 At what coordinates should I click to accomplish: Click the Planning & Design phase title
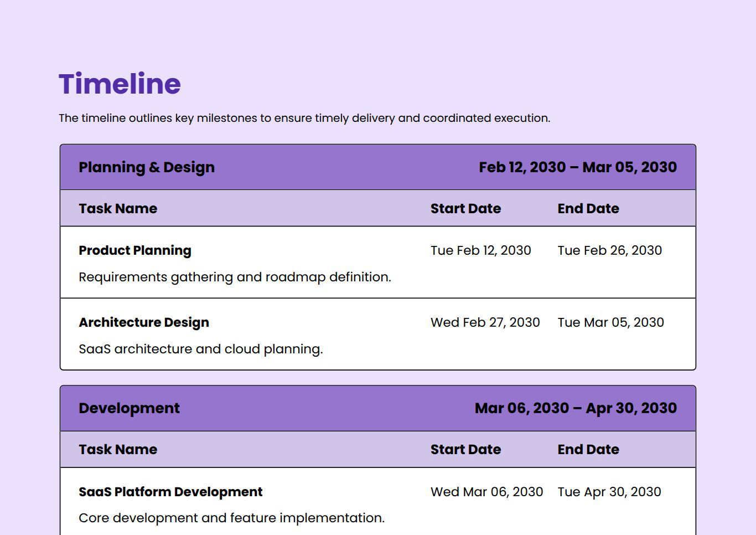click(147, 167)
